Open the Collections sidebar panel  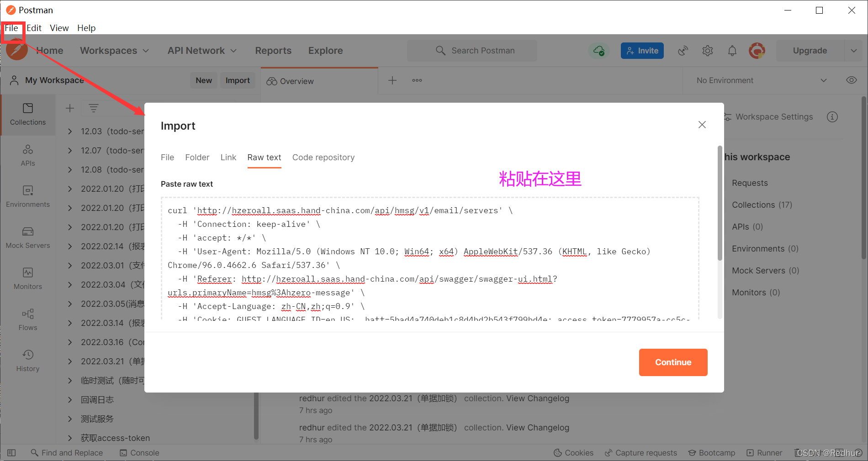pos(28,115)
